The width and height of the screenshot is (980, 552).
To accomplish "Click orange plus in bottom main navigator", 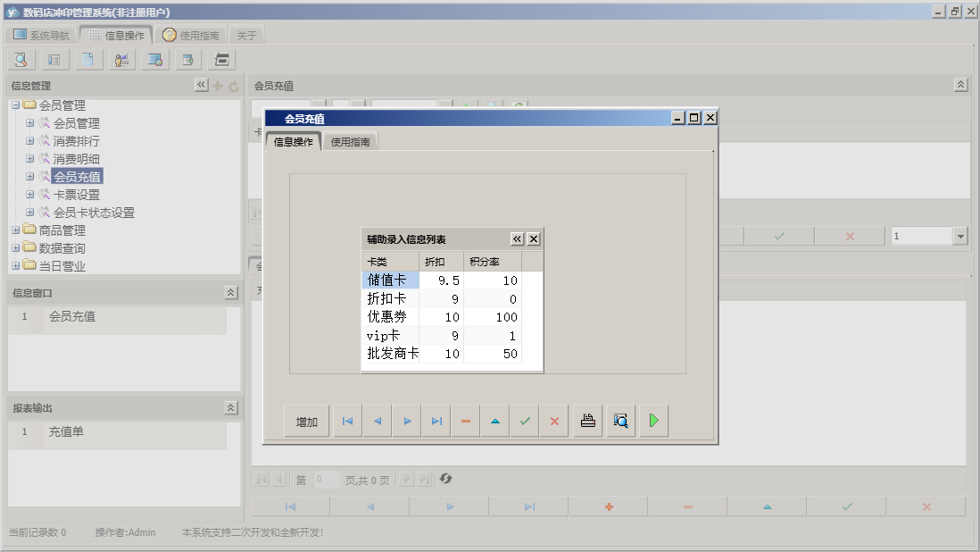I will (609, 507).
